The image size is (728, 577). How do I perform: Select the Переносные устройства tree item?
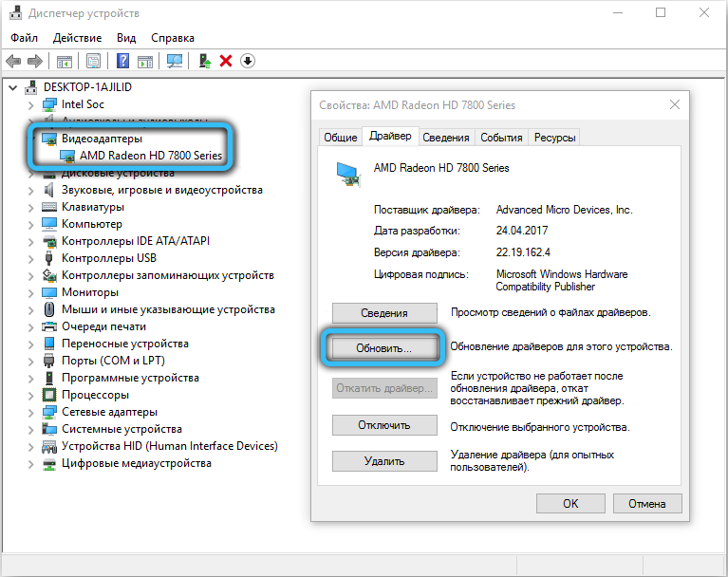(x=125, y=344)
